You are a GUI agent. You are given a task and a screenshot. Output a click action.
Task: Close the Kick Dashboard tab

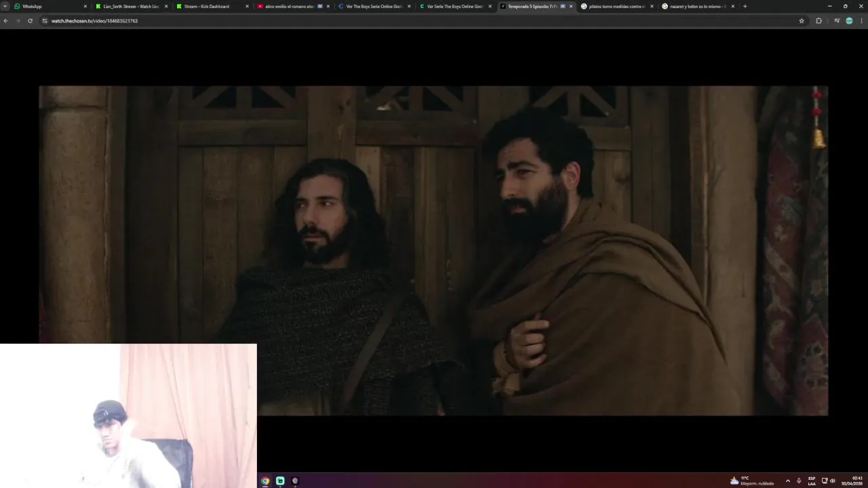247,6
